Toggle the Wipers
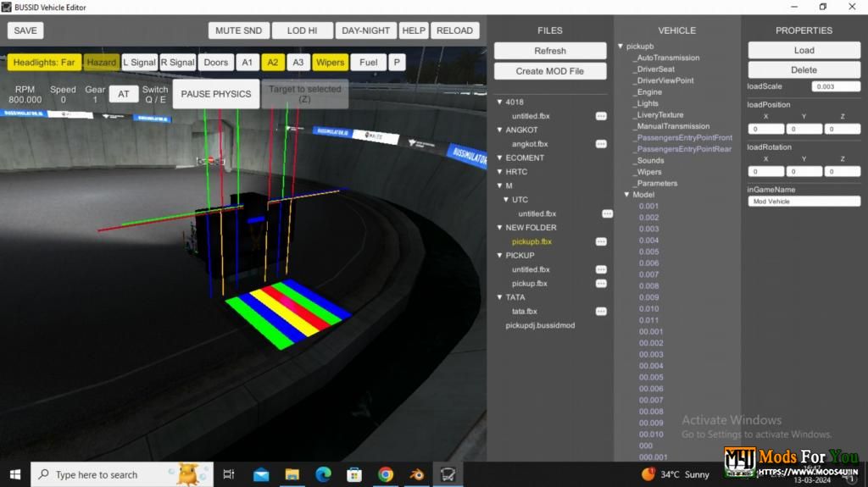The height and width of the screenshot is (487, 868). pos(330,63)
